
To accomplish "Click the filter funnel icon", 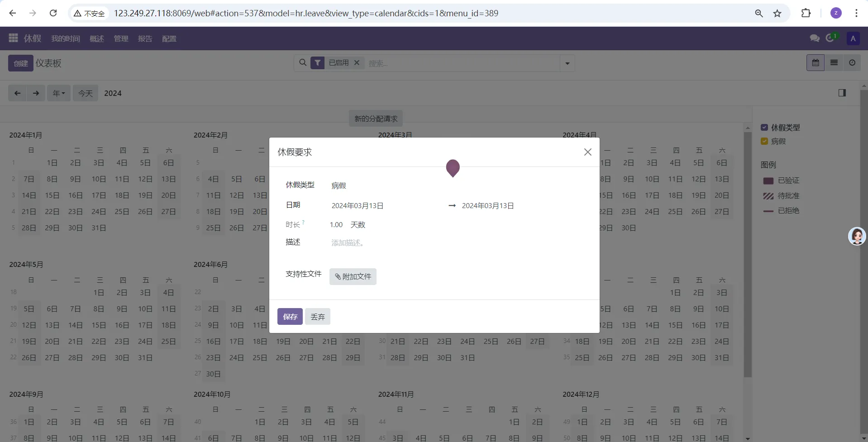I will pyautogui.click(x=318, y=63).
